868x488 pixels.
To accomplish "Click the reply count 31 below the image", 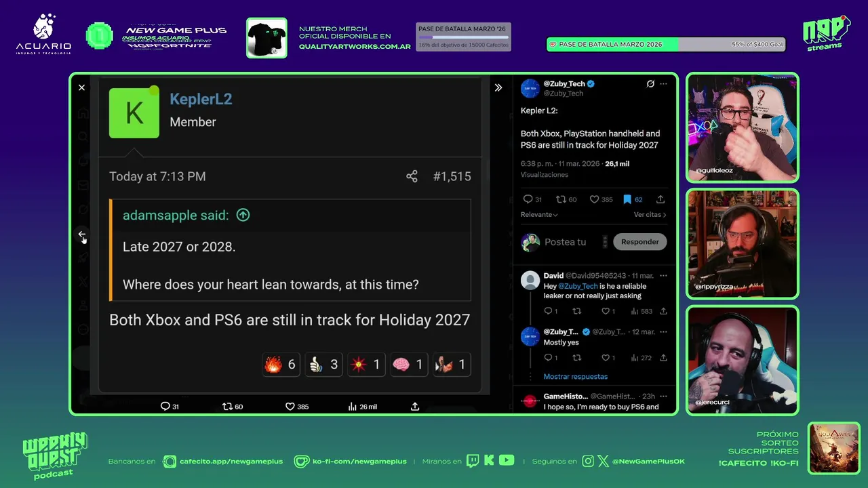I will click(170, 407).
